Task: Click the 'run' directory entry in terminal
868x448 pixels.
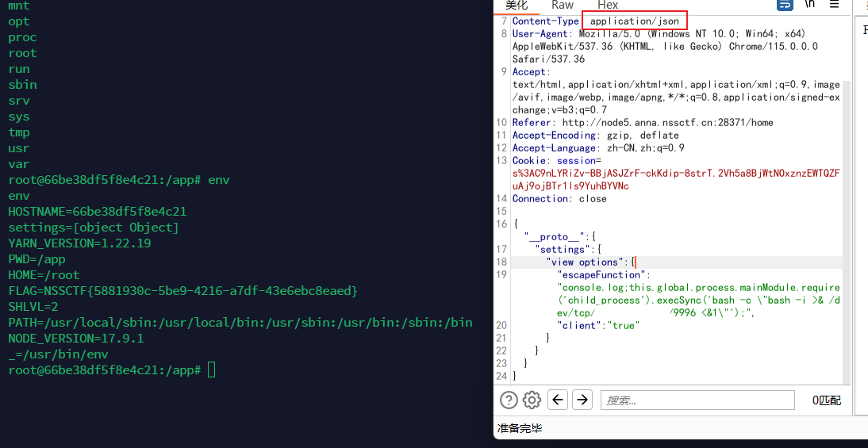Action: pos(19,69)
